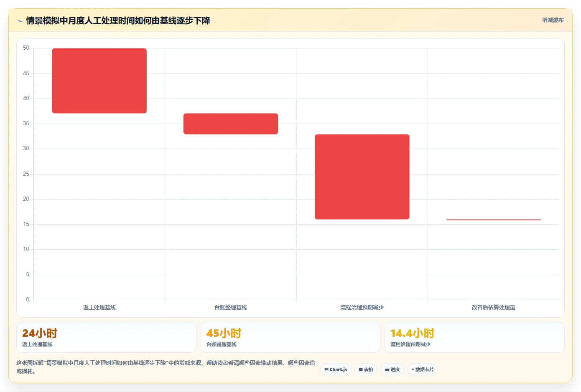Click x-axis label 流程治理预期减少
The image size is (581, 392).
362,307
